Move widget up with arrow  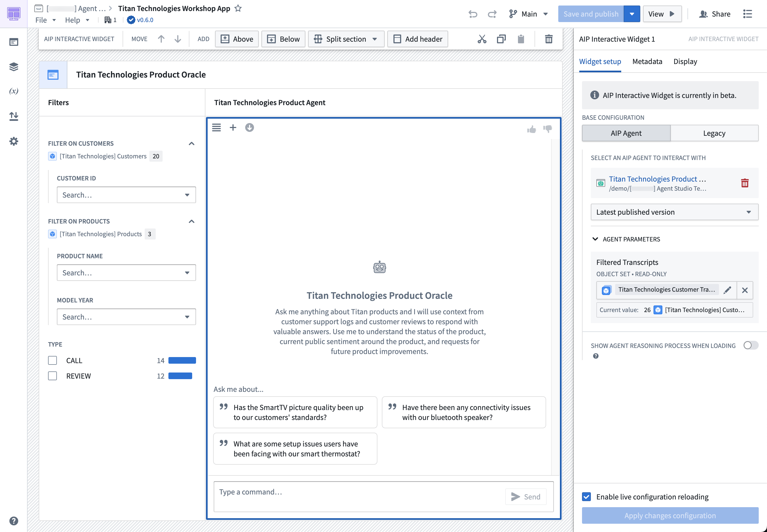pos(161,39)
